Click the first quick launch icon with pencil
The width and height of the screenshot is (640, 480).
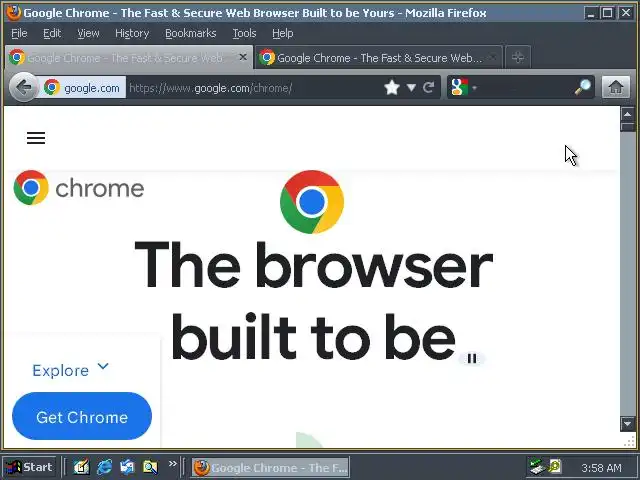pos(81,467)
